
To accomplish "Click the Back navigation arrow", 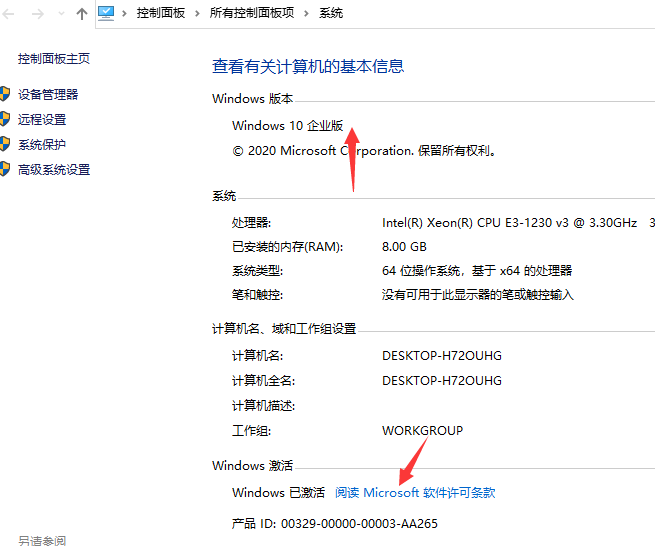I will (x=9, y=14).
